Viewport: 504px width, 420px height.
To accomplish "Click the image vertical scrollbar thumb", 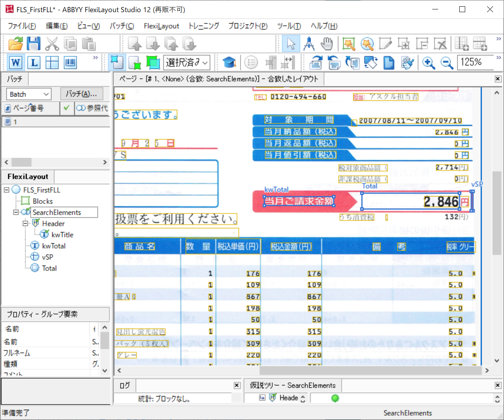I will 497,213.
